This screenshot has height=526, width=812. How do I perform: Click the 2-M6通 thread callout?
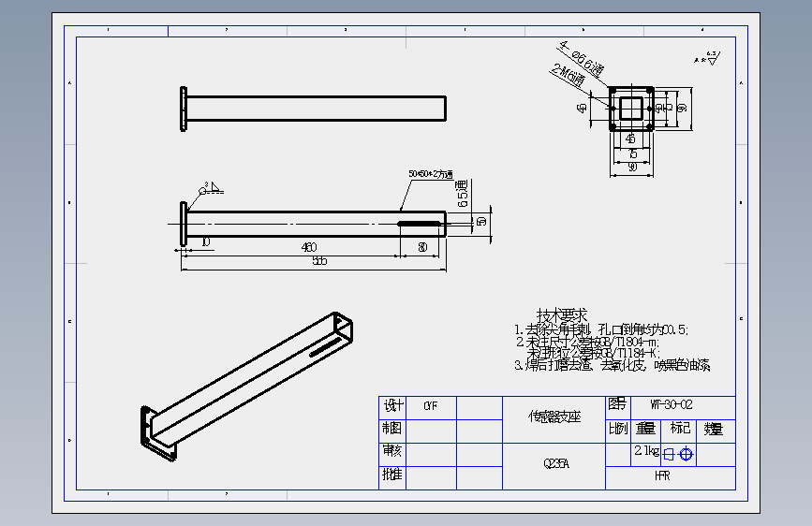point(568,76)
